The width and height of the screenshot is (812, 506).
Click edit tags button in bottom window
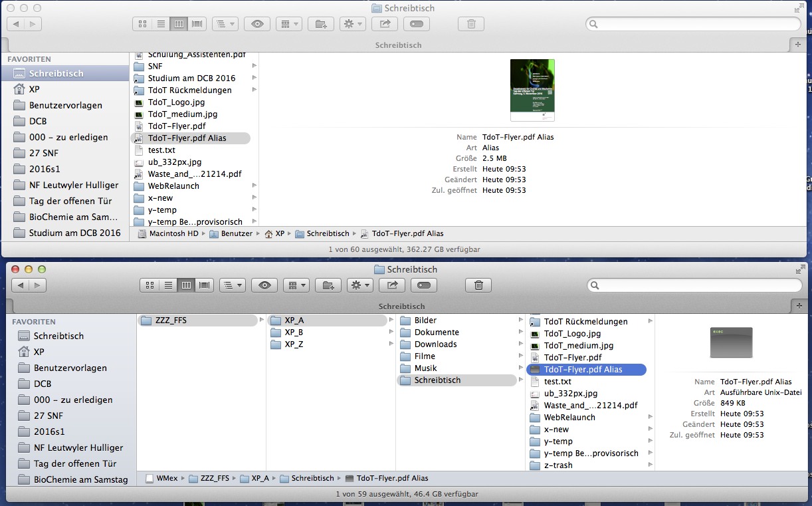(x=424, y=285)
